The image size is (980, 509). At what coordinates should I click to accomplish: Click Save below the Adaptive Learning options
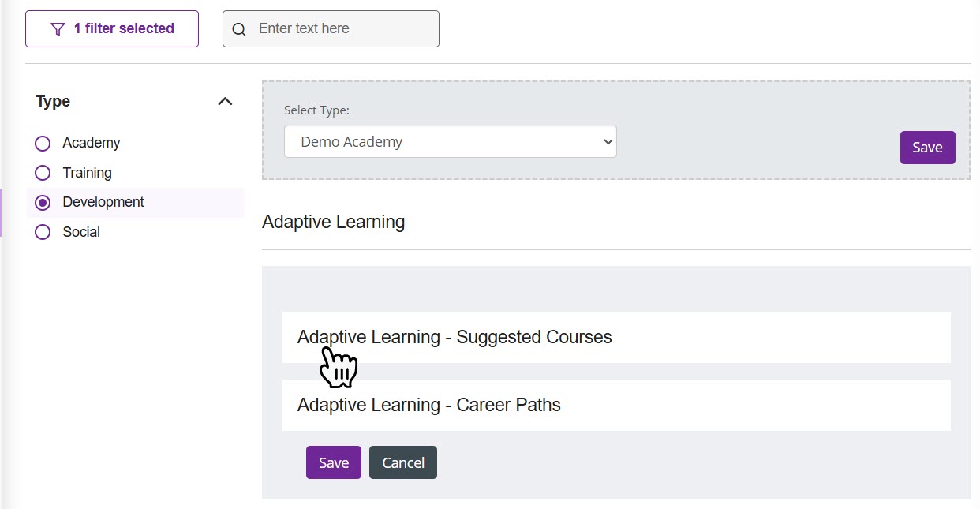(333, 462)
